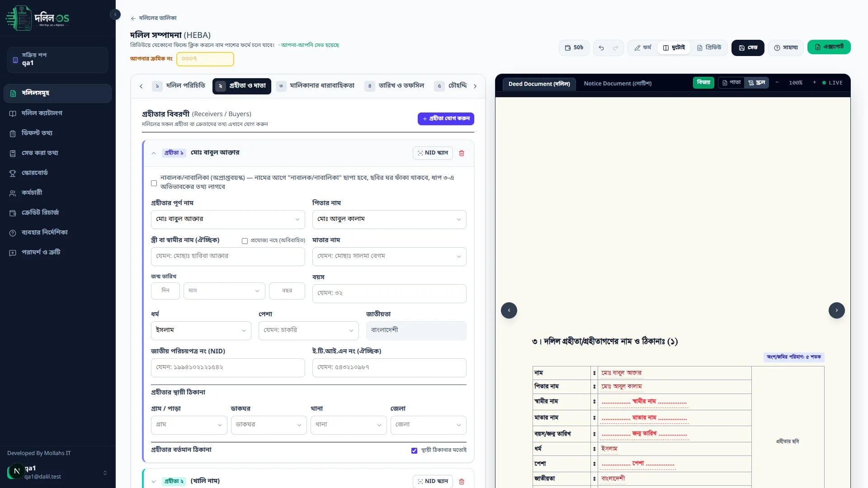Click the undo arrow icon

click(601, 48)
